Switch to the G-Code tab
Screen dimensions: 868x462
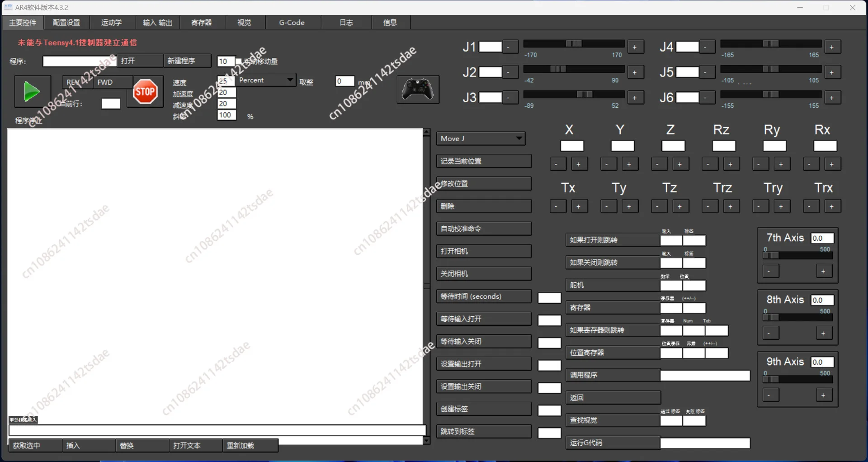(292, 23)
